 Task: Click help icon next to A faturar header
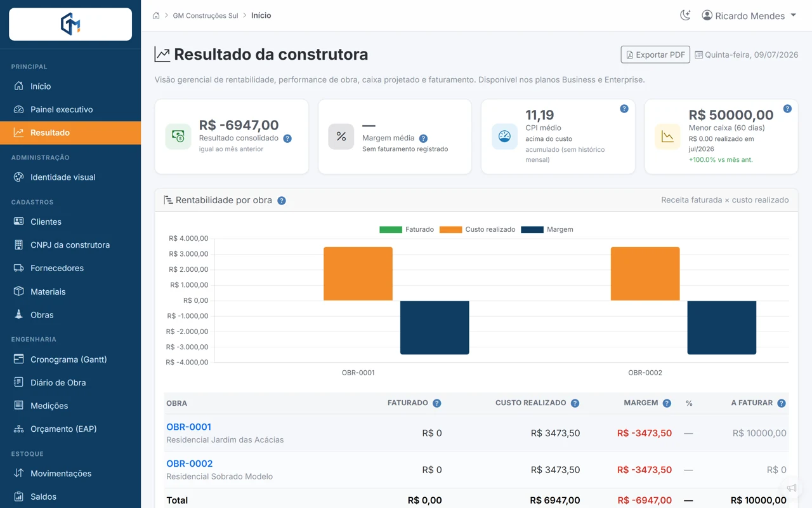tap(782, 403)
